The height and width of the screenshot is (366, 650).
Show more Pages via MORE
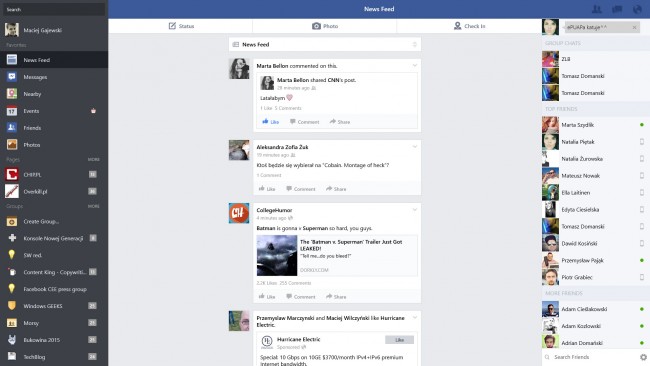(x=94, y=159)
